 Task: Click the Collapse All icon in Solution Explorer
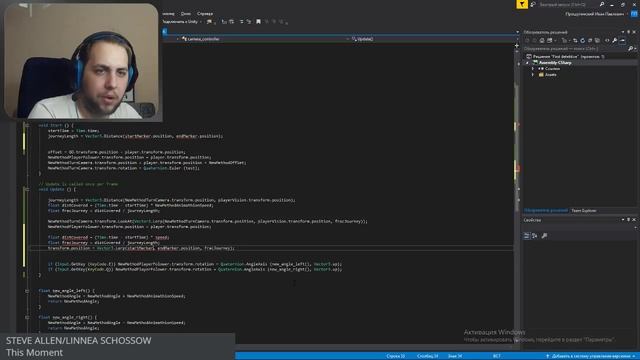tap(590, 40)
